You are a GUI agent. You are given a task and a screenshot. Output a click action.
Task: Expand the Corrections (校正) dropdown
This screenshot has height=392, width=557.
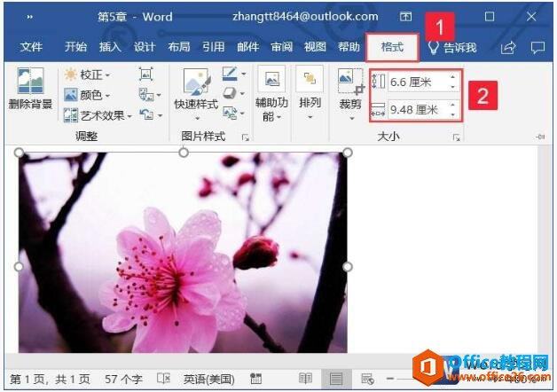[87, 74]
